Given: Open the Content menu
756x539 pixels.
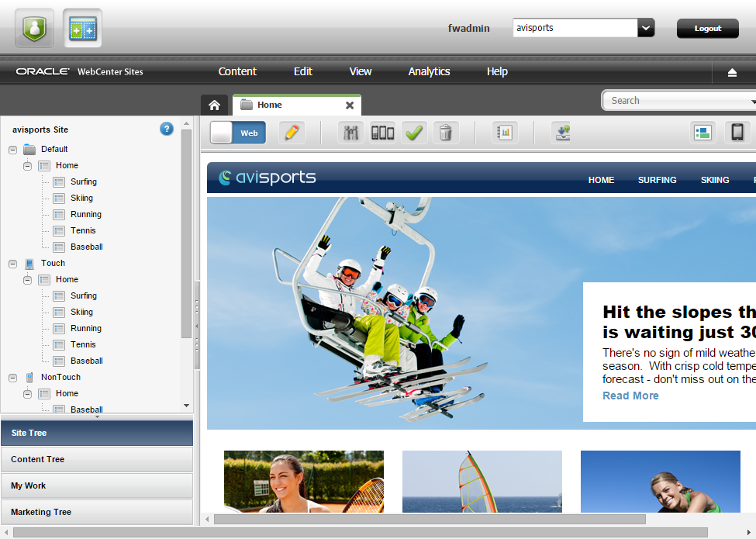Looking at the screenshot, I should (x=237, y=71).
